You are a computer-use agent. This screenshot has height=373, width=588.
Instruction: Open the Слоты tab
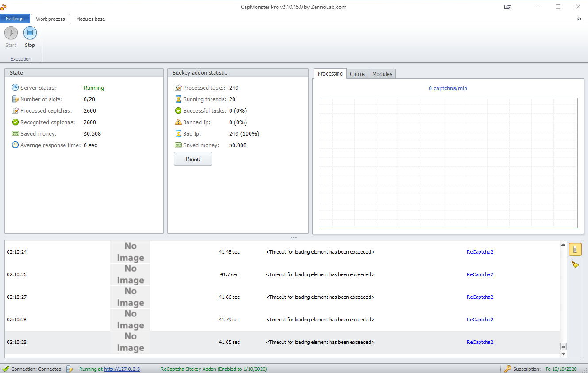click(357, 74)
